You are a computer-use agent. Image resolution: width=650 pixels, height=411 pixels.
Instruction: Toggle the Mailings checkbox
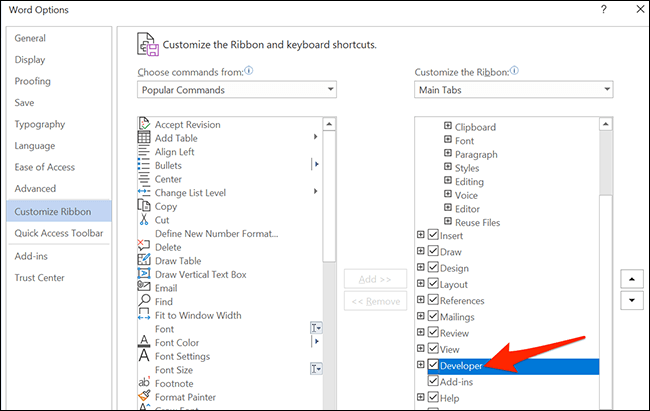pos(433,317)
